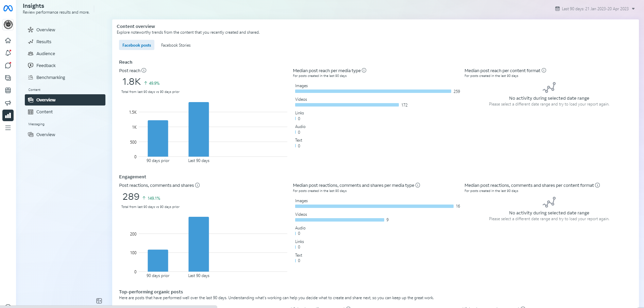The image size is (644, 308).
Task: Go to Home icon in left rail
Action: tap(8, 40)
